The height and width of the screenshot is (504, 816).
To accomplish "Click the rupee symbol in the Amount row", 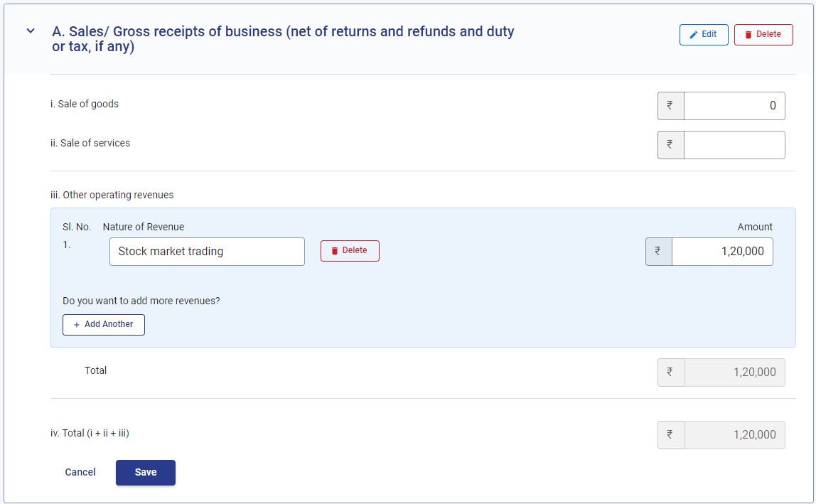I will point(658,252).
